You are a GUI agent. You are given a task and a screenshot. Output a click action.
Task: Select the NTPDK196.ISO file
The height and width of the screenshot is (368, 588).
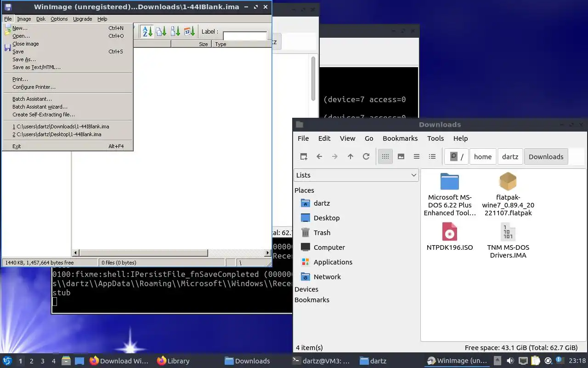(x=450, y=236)
